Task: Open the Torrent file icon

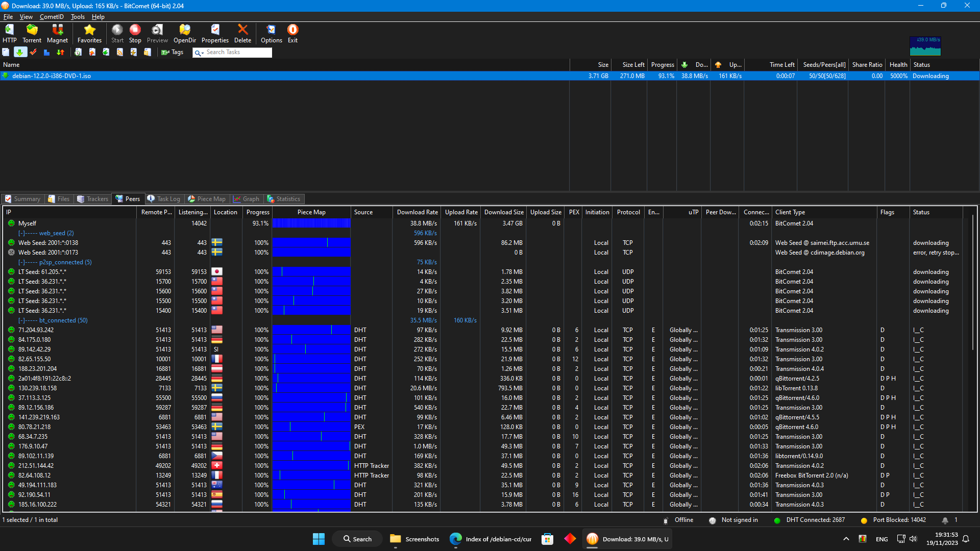Action: point(32,34)
